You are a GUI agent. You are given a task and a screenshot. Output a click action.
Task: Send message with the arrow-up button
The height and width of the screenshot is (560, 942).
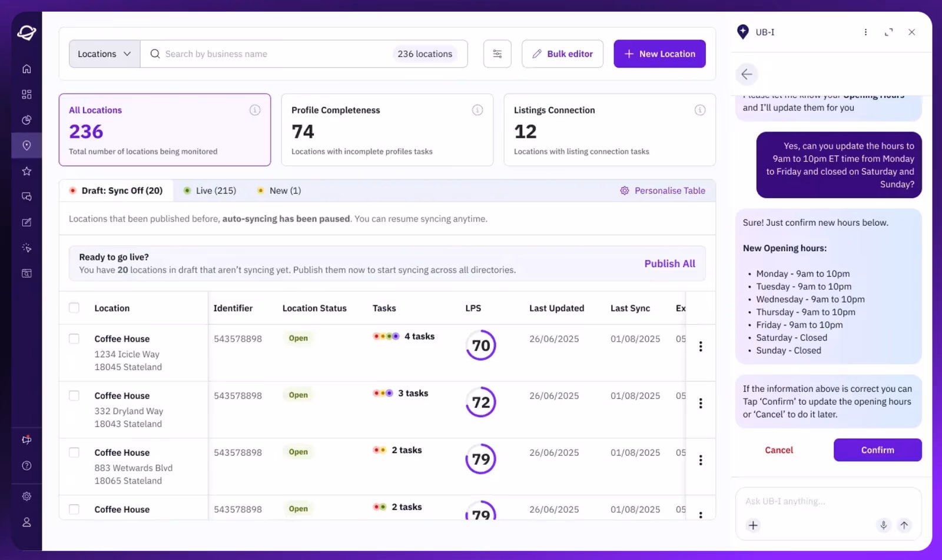904,525
